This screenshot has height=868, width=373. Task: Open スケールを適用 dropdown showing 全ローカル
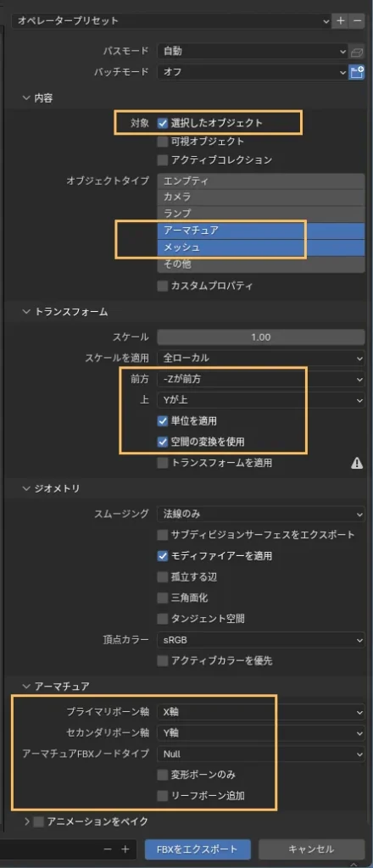(x=260, y=359)
